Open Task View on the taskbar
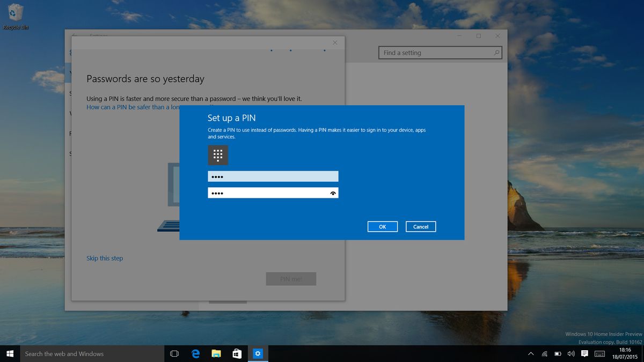Screen dimensions: 644x362 (x=174, y=353)
